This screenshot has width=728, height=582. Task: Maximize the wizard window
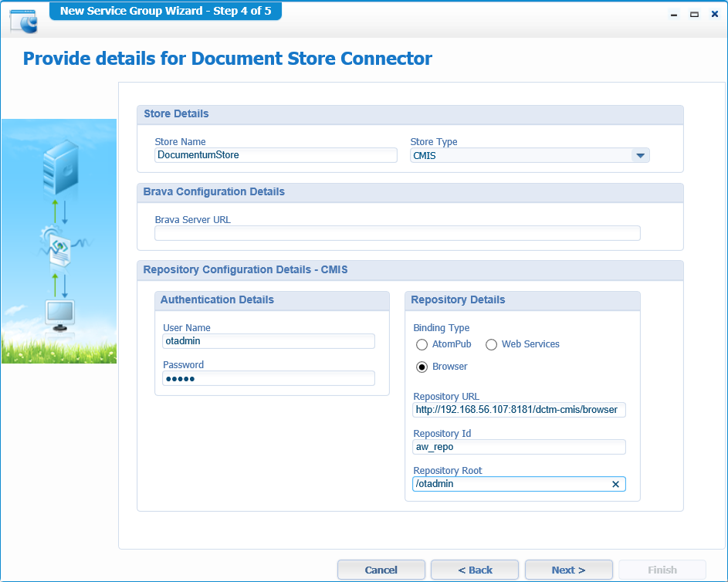click(694, 14)
